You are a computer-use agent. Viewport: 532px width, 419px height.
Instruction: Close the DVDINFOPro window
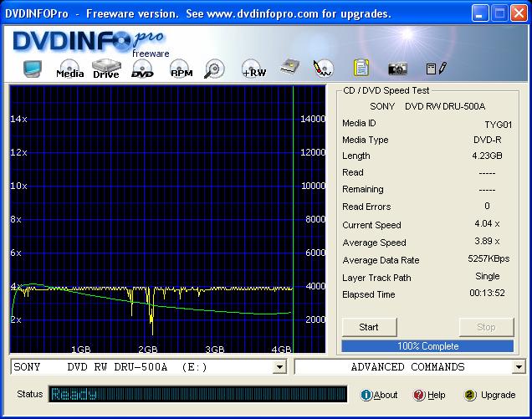tap(519, 13)
